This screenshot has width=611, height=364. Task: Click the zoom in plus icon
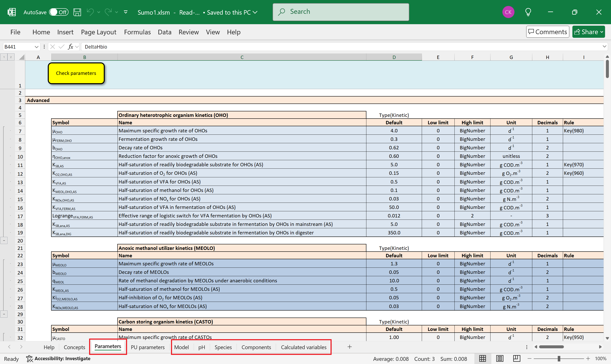[x=588, y=359]
